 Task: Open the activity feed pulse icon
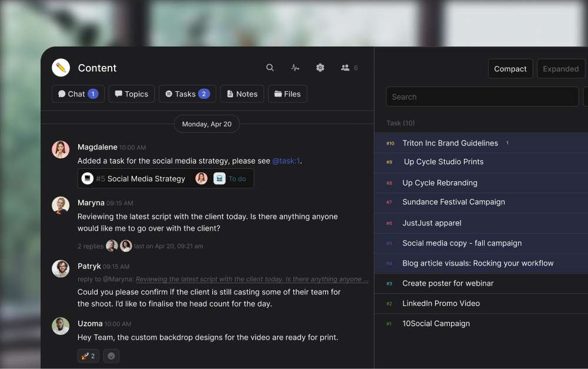[x=295, y=67]
